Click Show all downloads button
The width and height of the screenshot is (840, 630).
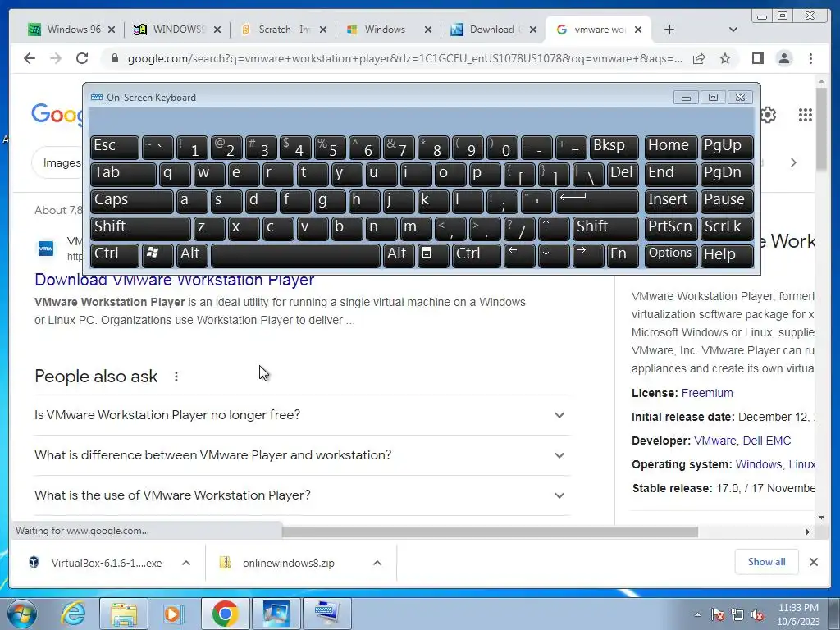click(x=767, y=562)
